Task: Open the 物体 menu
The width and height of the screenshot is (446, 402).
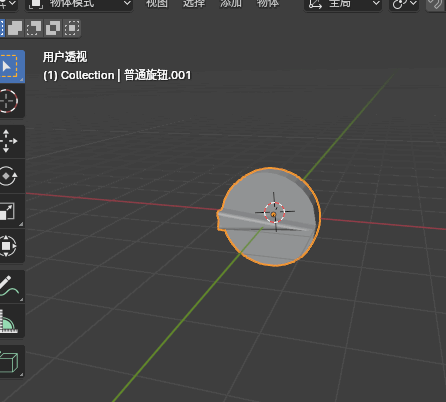Action: [268, 4]
